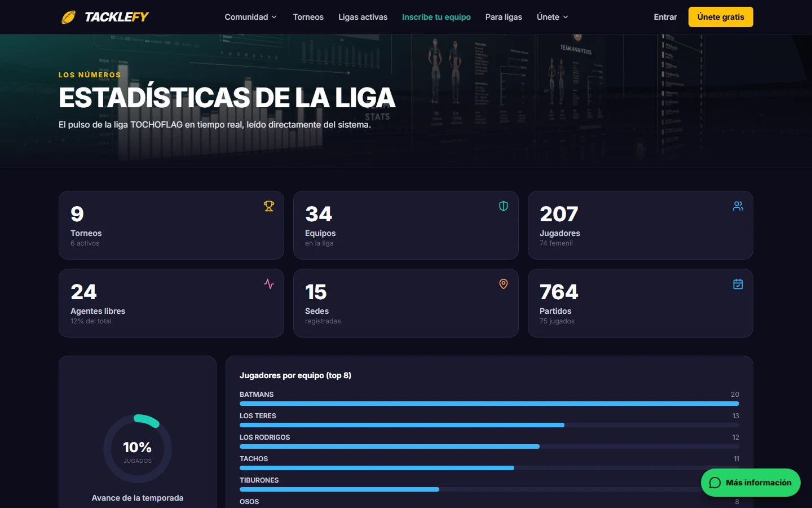The height and width of the screenshot is (508, 812).
Task: Click the trophy icon on Torneos card
Action: pyautogui.click(x=269, y=206)
